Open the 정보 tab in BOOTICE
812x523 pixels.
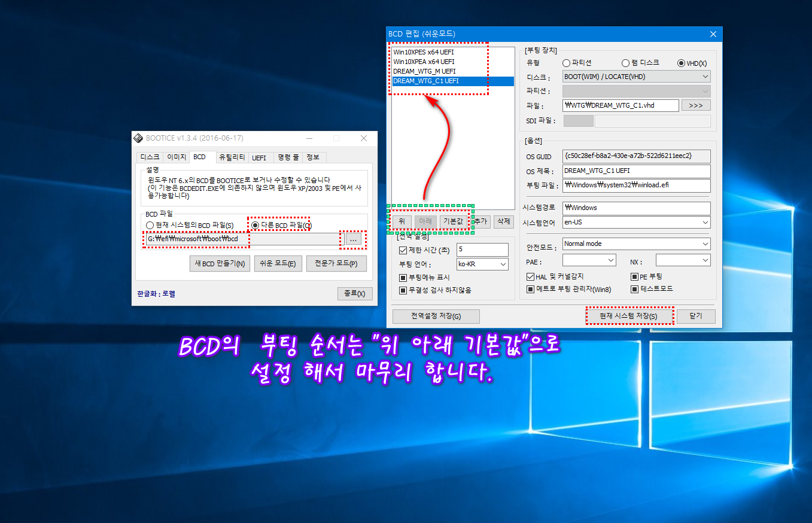click(313, 157)
